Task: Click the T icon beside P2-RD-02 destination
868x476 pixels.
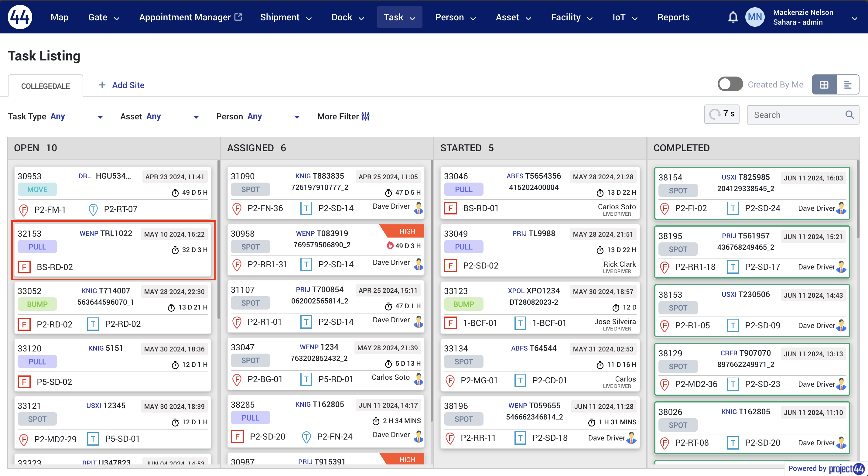Action: click(x=93, y=324)
